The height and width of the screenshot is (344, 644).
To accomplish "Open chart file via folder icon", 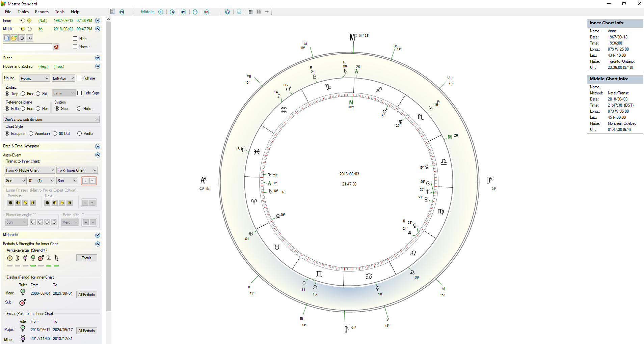I will click(14, 38).
